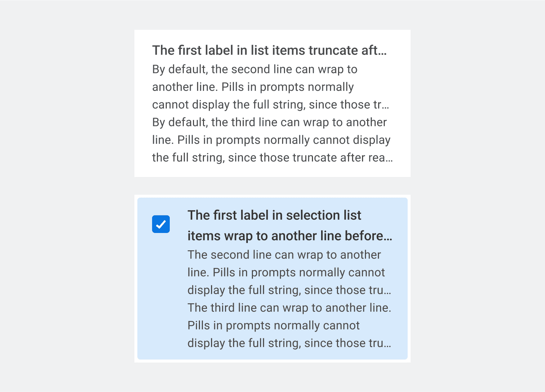Select line "line. Pills in prompts normally cannot"
The width and height of the screenshot is (545, 392).
tap(286, 272)
